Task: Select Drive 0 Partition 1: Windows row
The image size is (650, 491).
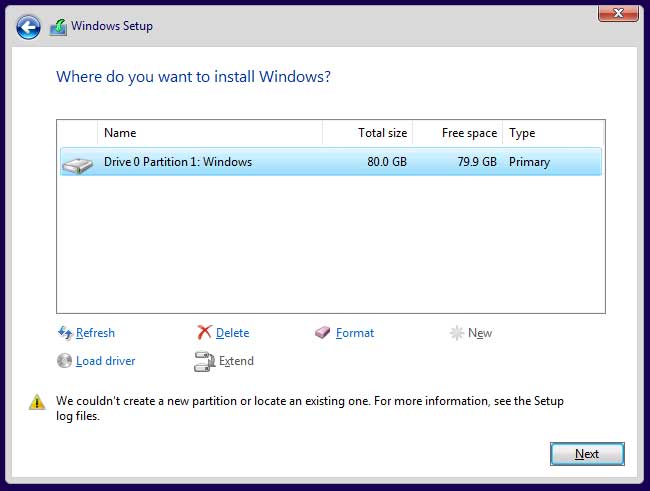Action: [331, 161]
